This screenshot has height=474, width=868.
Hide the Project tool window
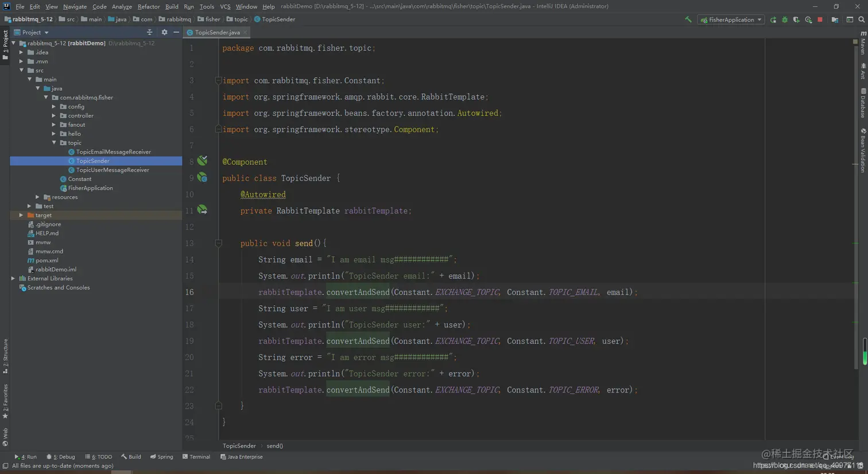click(176, 32)
